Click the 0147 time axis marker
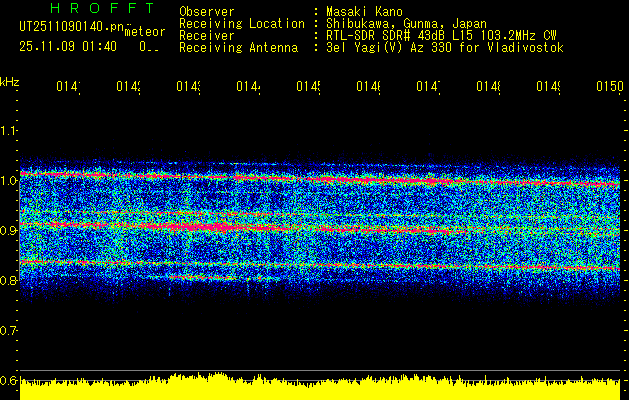Image resolution: width=629 pixels, height=400 pixels. (428, 86)
